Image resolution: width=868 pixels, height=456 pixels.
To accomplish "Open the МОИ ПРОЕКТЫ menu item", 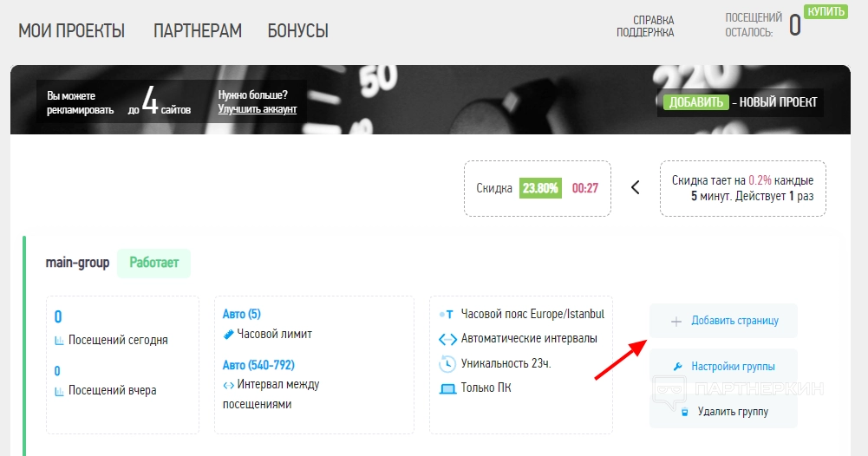I will click(71, 30).
